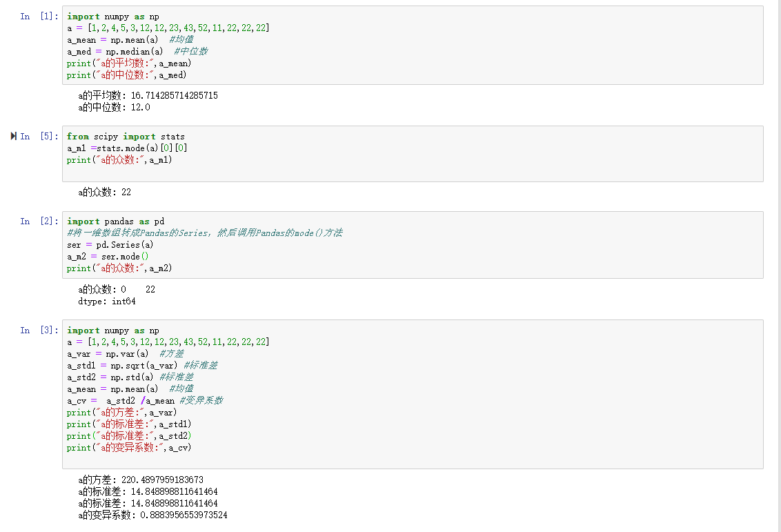
Task: Click the variance output '220.4897959183673'
Action: (x=162, y=480)
